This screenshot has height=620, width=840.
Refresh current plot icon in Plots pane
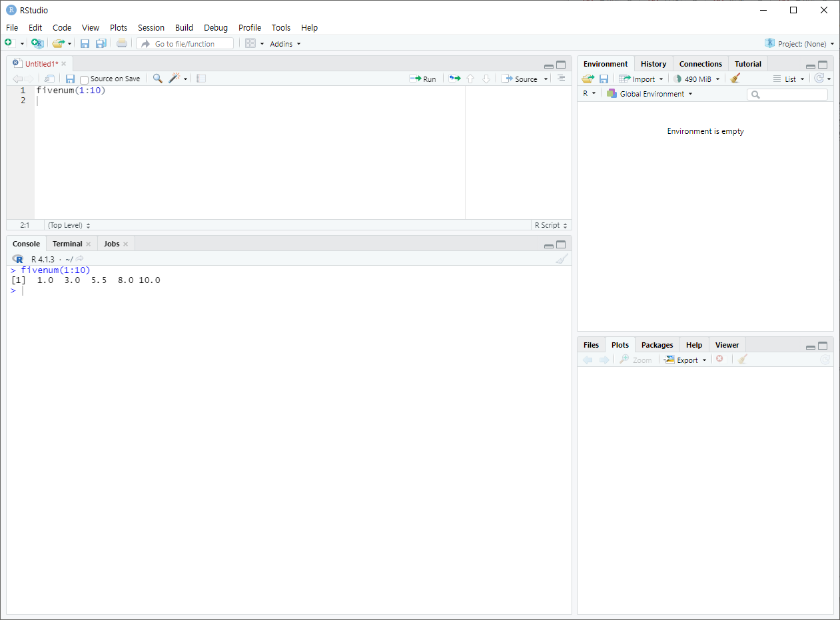[825, 360]
